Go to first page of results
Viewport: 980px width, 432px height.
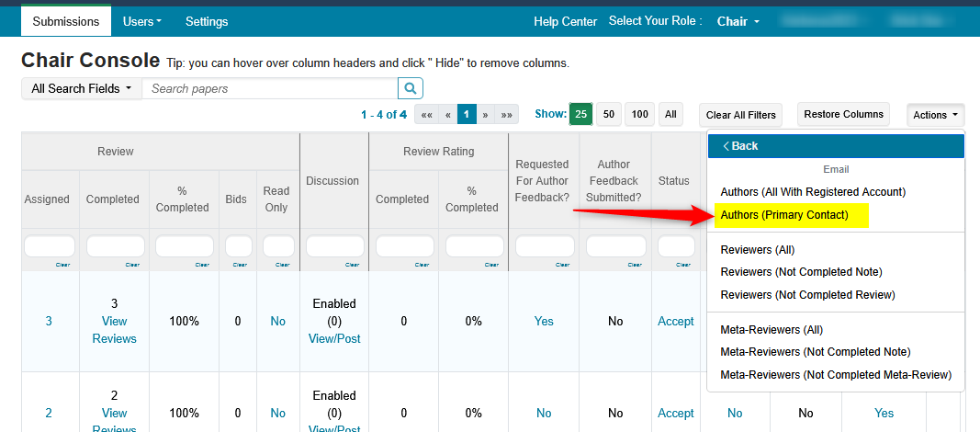427,115
